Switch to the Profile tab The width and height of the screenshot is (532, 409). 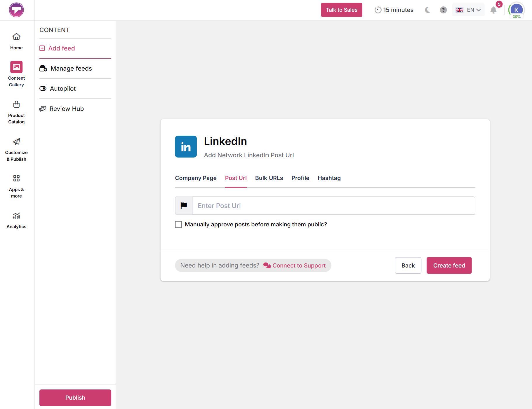click(x=300, y=178)
